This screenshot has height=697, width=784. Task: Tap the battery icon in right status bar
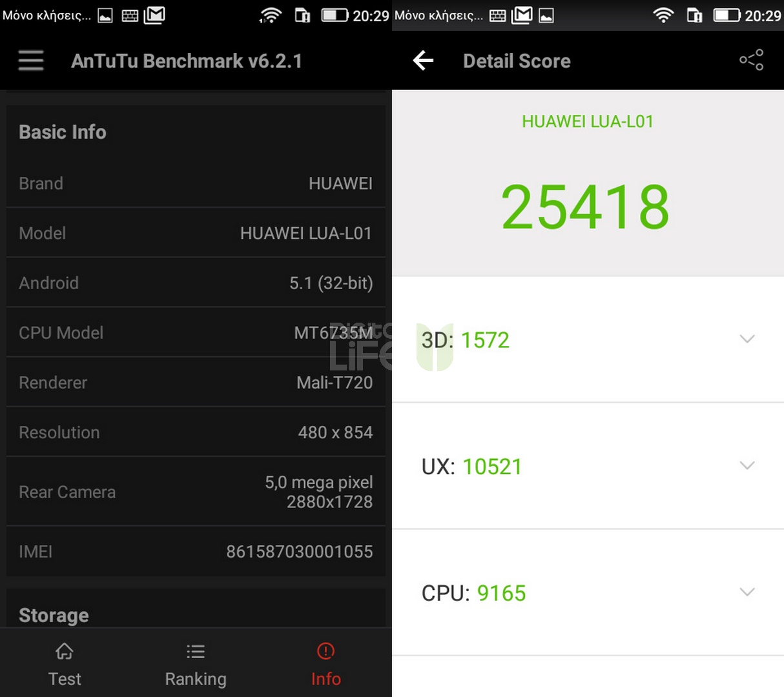click(x=727, y=15)
